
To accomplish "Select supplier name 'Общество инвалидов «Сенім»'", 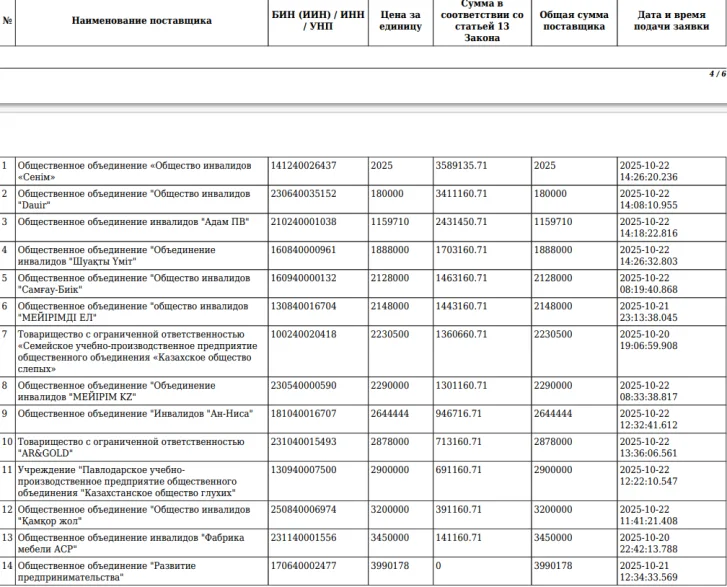I will [x=141, y=170].
